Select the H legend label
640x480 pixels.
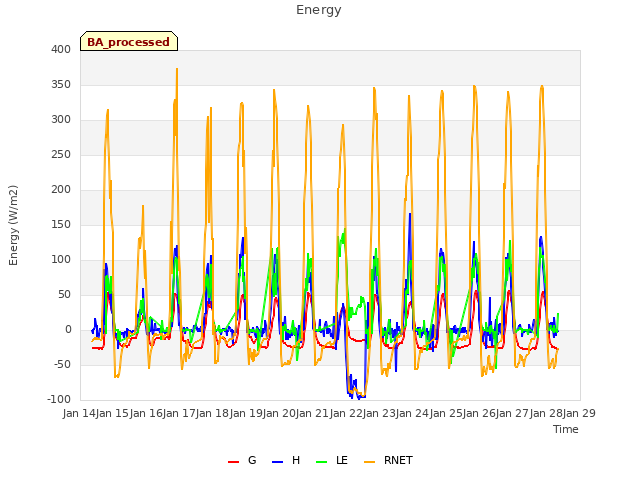click(x=296, y=460)
